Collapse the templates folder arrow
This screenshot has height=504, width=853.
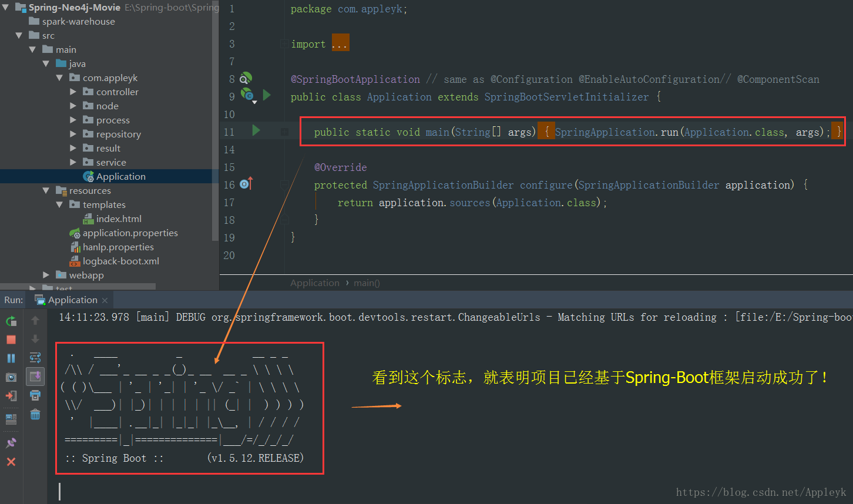coord(60,205)
